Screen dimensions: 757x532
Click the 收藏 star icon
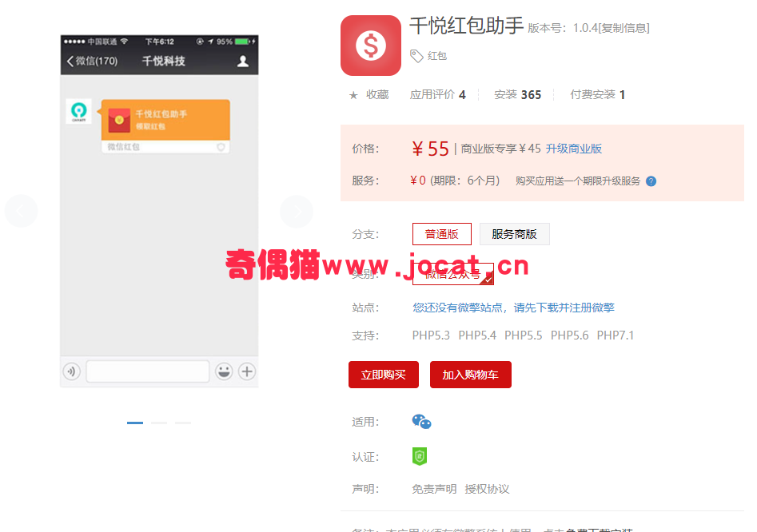353,95
